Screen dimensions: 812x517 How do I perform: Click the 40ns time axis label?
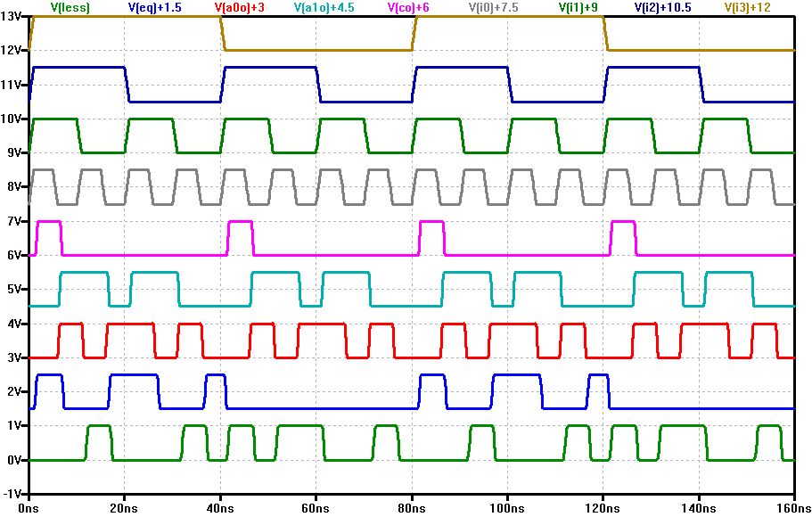tap(220, 507)
